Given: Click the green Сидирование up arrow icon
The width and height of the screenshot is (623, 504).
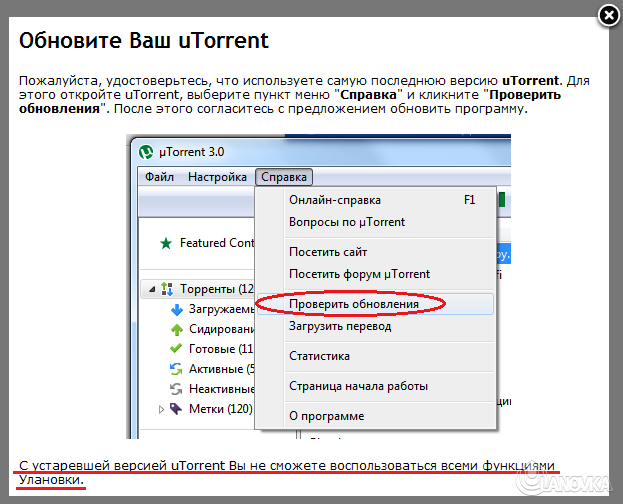Looking at the screenshot, I should pos(177,330).
